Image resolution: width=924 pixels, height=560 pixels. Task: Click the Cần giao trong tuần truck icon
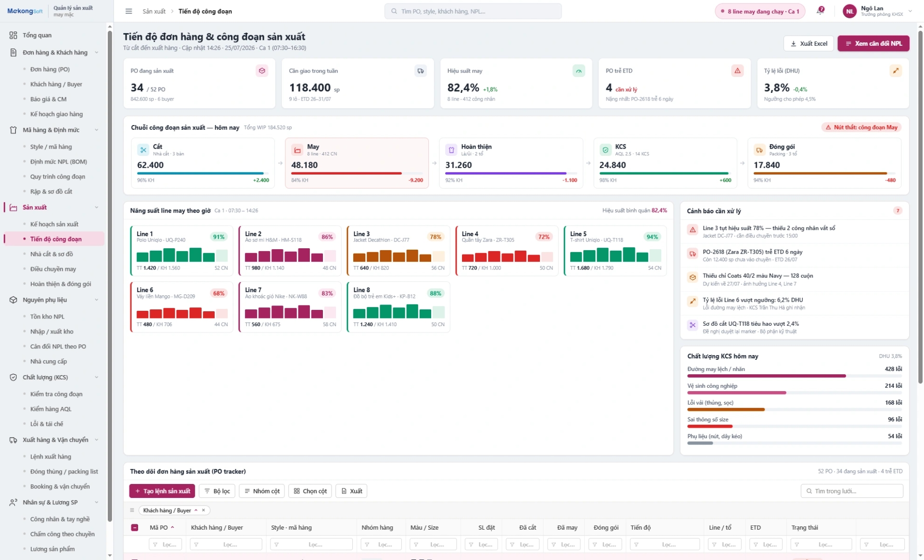click(x=421, y=71)
